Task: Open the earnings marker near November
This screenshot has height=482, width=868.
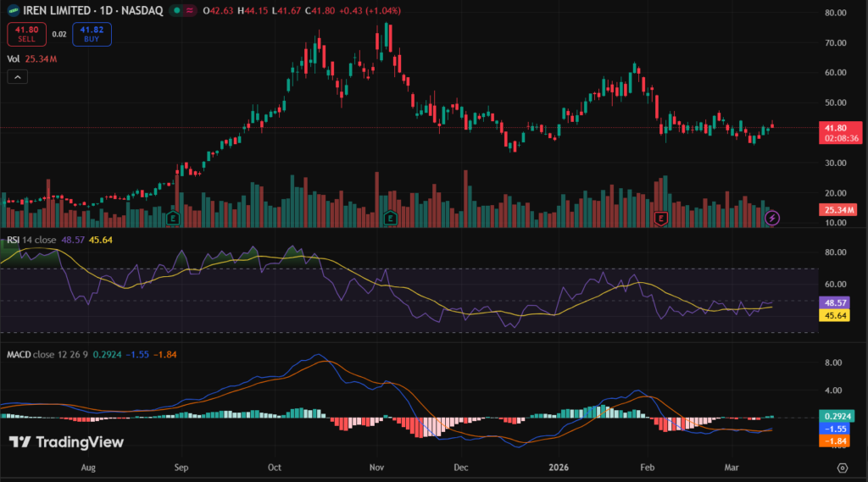Action: coord(390,219)
